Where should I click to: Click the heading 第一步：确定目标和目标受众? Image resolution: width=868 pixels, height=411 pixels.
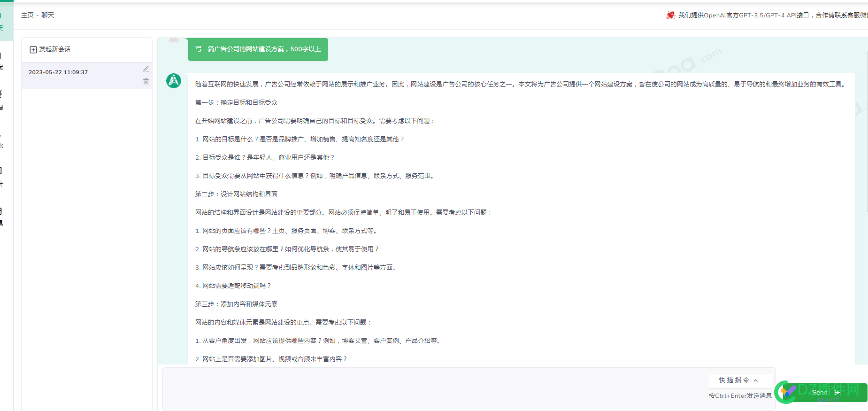click(236, 102)
